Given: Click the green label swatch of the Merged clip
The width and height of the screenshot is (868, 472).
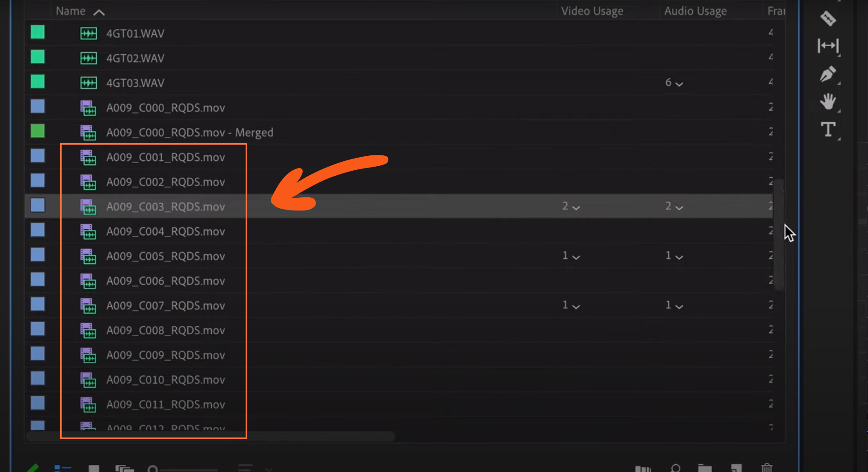Looking at the screenshot, I should pos(38,131).
